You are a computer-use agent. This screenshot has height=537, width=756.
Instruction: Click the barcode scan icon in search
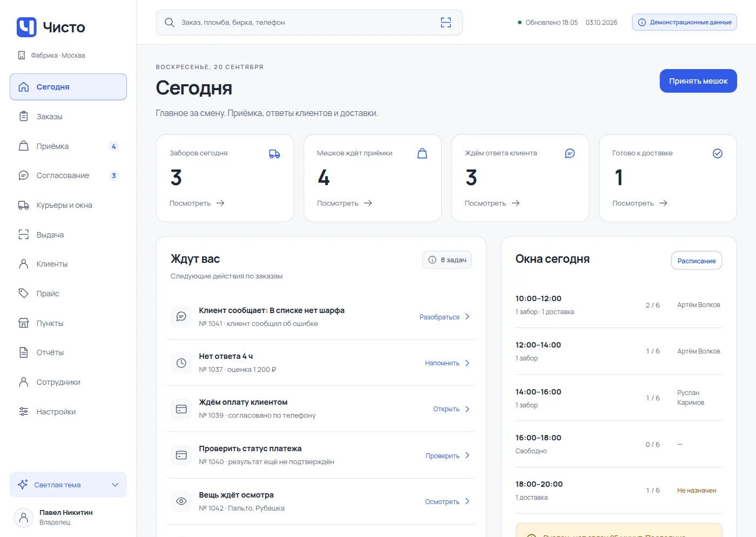point(446,22)
